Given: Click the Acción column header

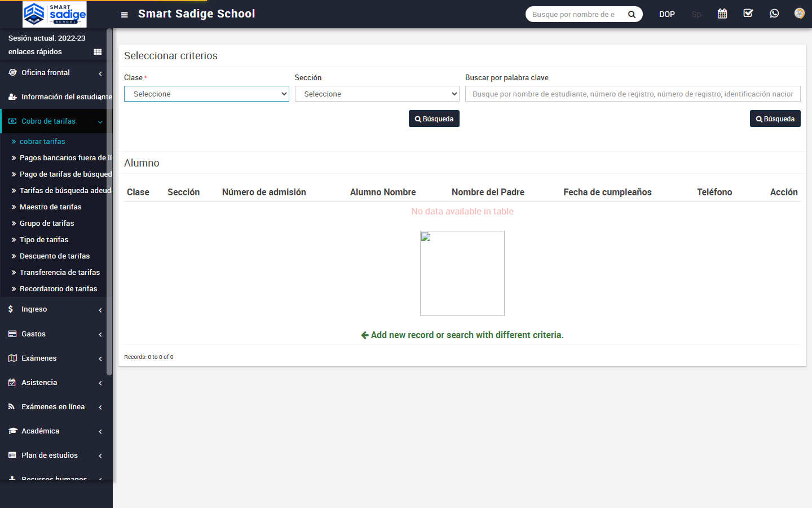Looking at the screenshot, I should coord(784,192).
